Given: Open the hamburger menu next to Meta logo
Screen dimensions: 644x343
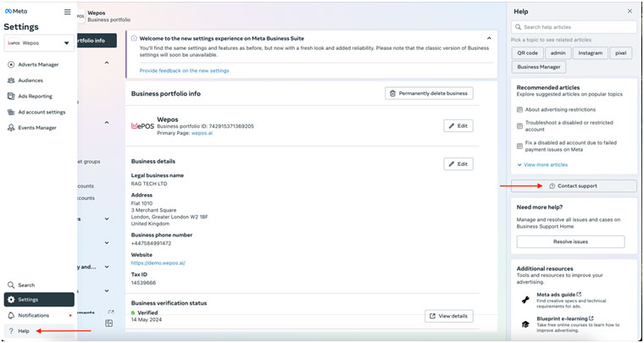Looking at the screenshot, I should pos(67,12).
